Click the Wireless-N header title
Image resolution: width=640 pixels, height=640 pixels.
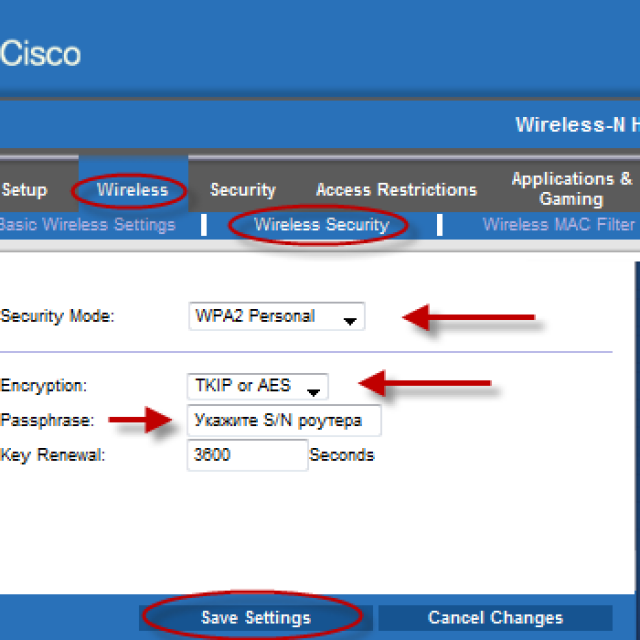[x=577, y=124]
